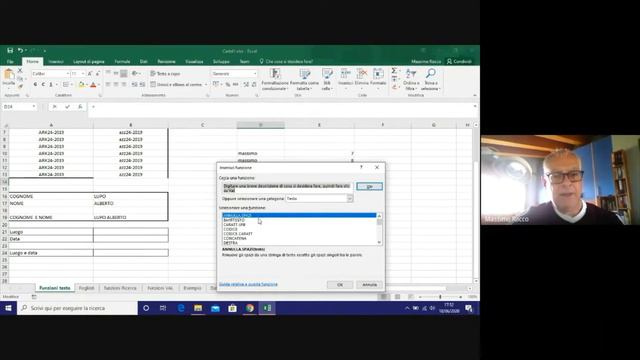Click the function search description field
Screen dimensions: 640x360
pyautogui.click(x=287, y=188)
